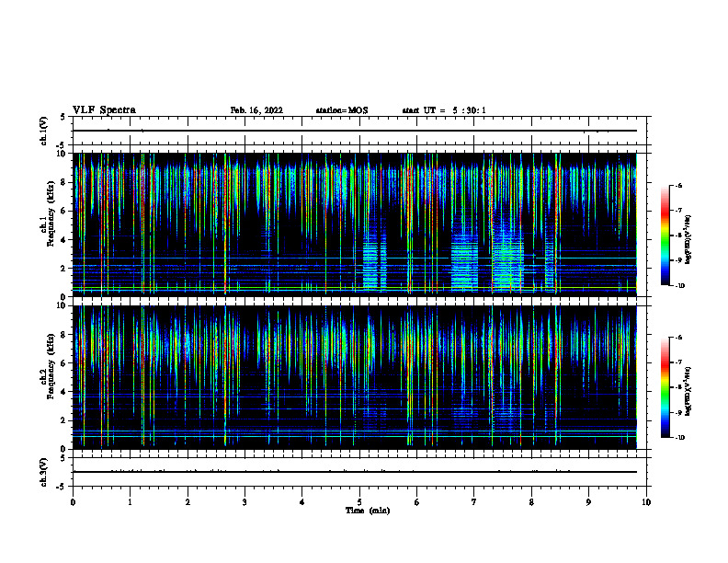Image resolution: width=728 pixels, height=563 pixels.
Task: Click the ch.1 frequency axis "2" tick label
Action: 64,269
